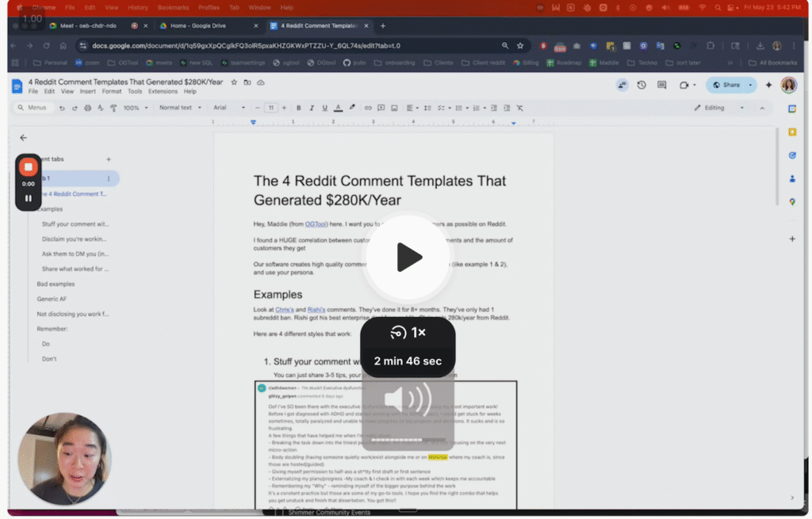Open the Extensions menu in Docs
812x519 pixels.
coord(163,92)
